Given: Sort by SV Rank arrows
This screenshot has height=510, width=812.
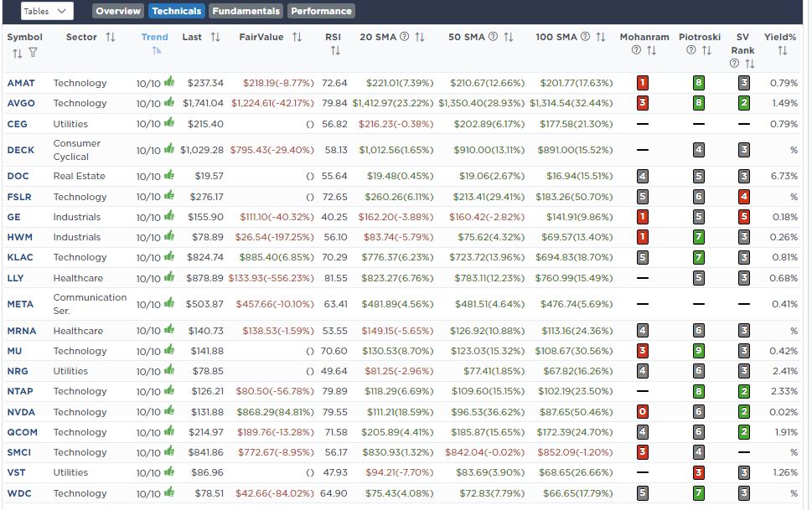Looking at the screenshot, I should (x=749, y=64).
